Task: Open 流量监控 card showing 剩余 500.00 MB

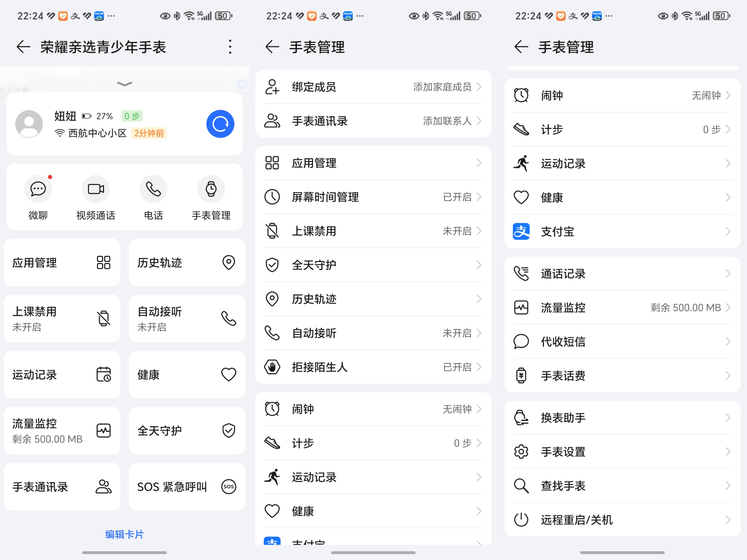Action: [62, 430]
